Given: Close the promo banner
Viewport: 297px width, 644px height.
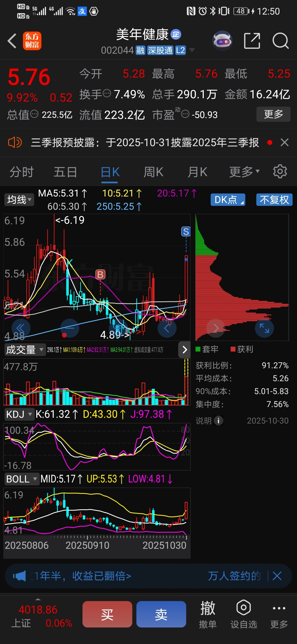Looking at the screenshot, I should [277, 576].
